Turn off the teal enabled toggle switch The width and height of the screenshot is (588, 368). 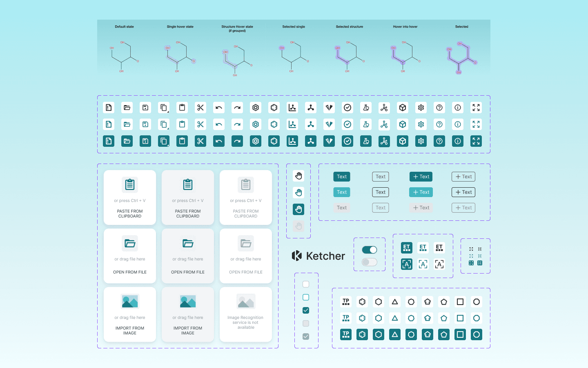(370, 250)
